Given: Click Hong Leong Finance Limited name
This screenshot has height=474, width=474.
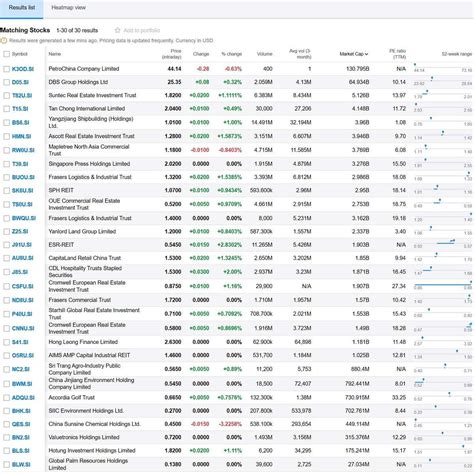Looking at the screenshot, I should [x=83, y=342].
